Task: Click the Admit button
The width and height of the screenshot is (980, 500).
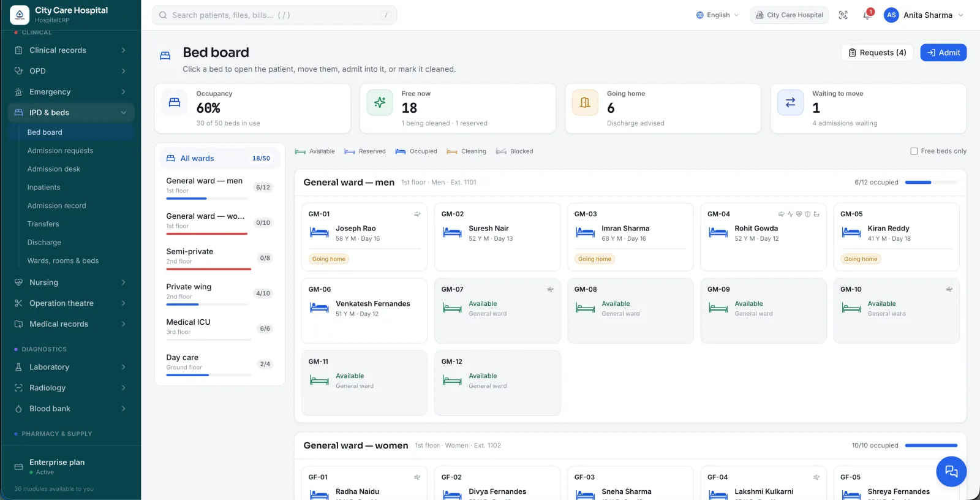Action: tap(943, 53)
